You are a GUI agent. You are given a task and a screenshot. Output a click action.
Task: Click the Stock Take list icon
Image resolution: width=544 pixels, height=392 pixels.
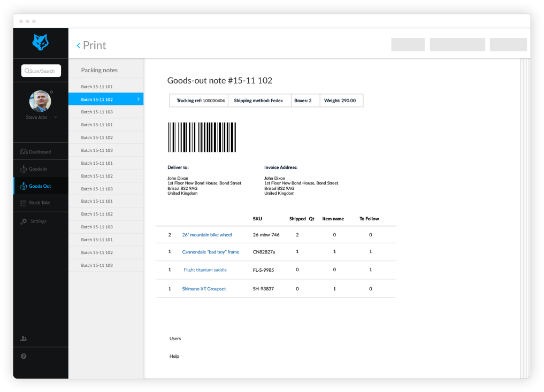[x=24, y=203]
